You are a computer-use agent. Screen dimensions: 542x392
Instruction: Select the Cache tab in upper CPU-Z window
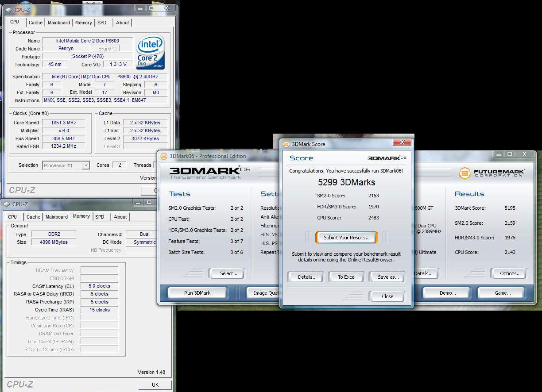[x=36, y=23]
